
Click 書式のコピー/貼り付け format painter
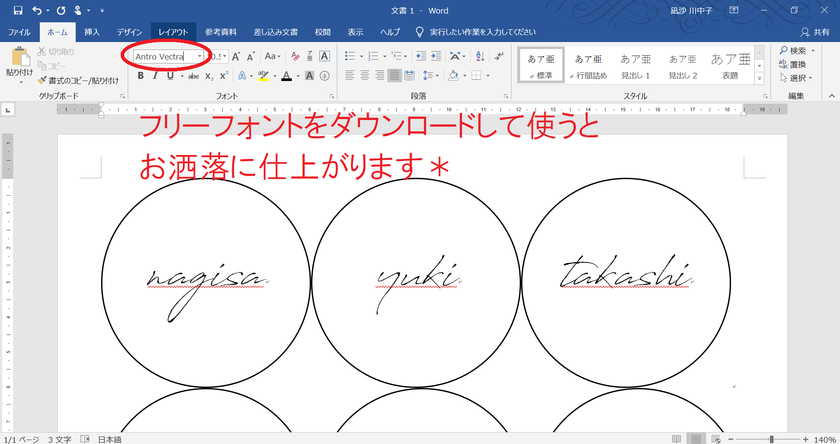point(78,80)
